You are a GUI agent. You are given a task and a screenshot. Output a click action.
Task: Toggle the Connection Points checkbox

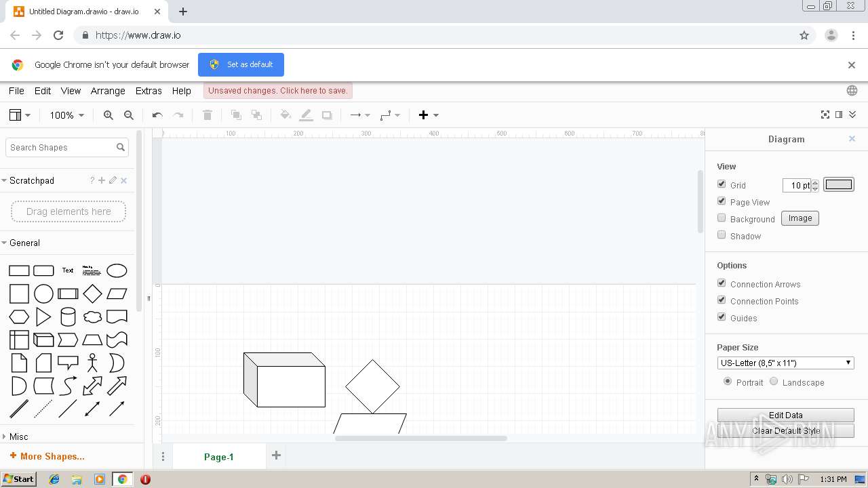point(722,300)
